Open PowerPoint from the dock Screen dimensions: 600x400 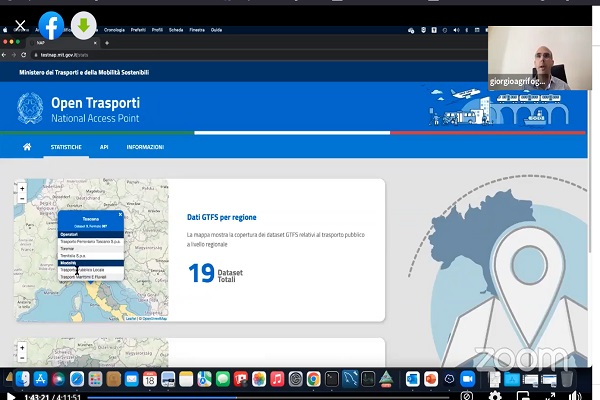coord(431,379)
